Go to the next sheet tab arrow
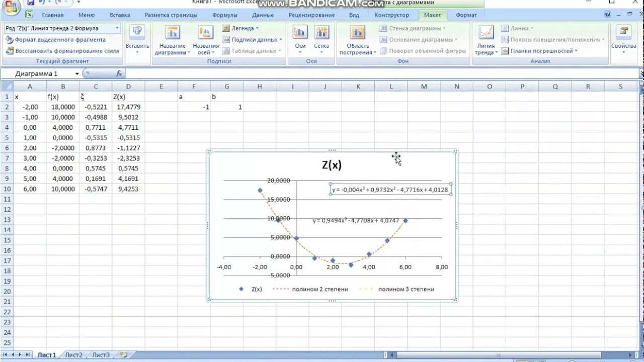The image size is (644, 362). pos(21,355)
